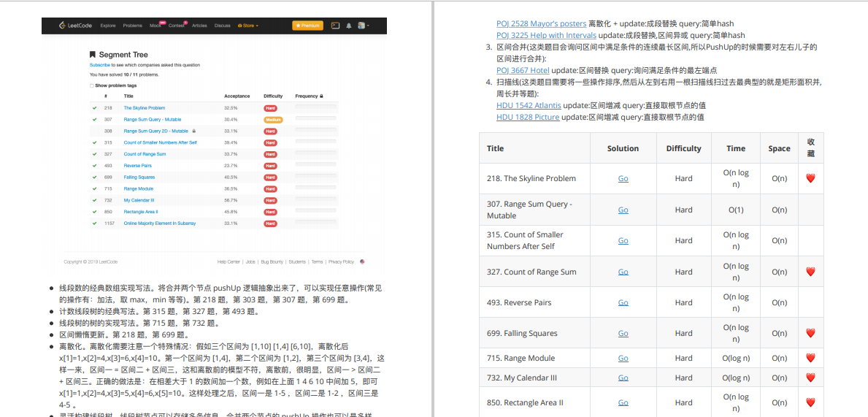Click the Medium badge for Range Sum Query

point(274,120)
